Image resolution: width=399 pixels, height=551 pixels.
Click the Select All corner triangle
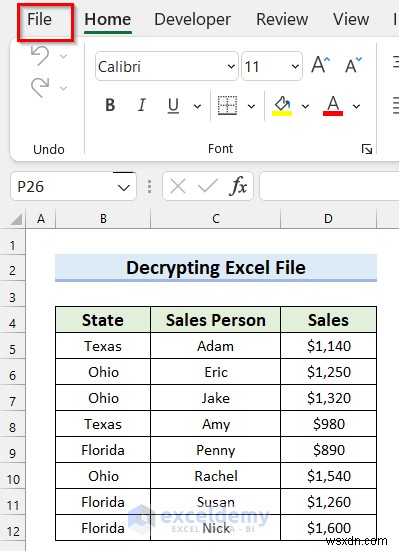coord(16,219)
